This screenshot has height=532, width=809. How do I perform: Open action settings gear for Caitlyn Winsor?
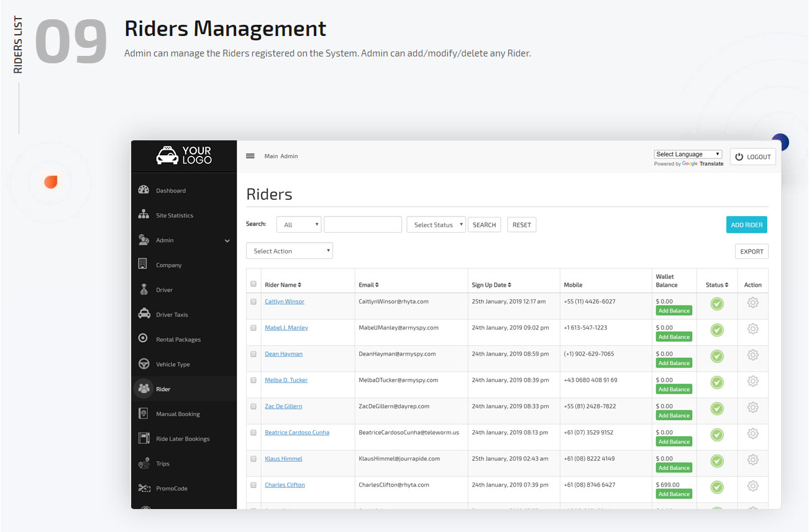tap(752, 303)
